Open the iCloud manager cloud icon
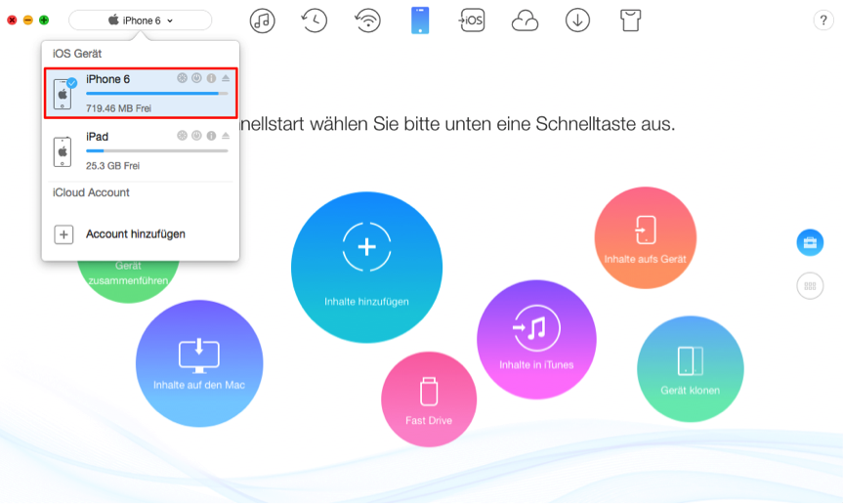This screenshot has width=843, height=504. click(525, 21)
